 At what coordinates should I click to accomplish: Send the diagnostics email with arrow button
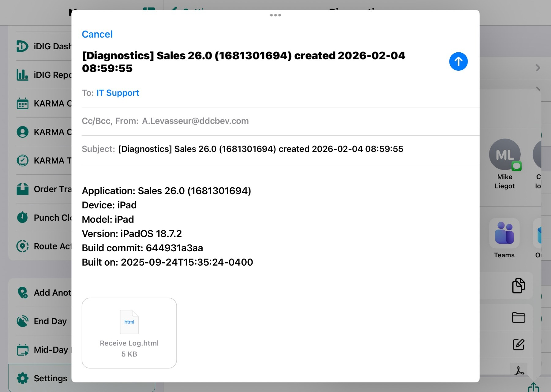point(458,62)
